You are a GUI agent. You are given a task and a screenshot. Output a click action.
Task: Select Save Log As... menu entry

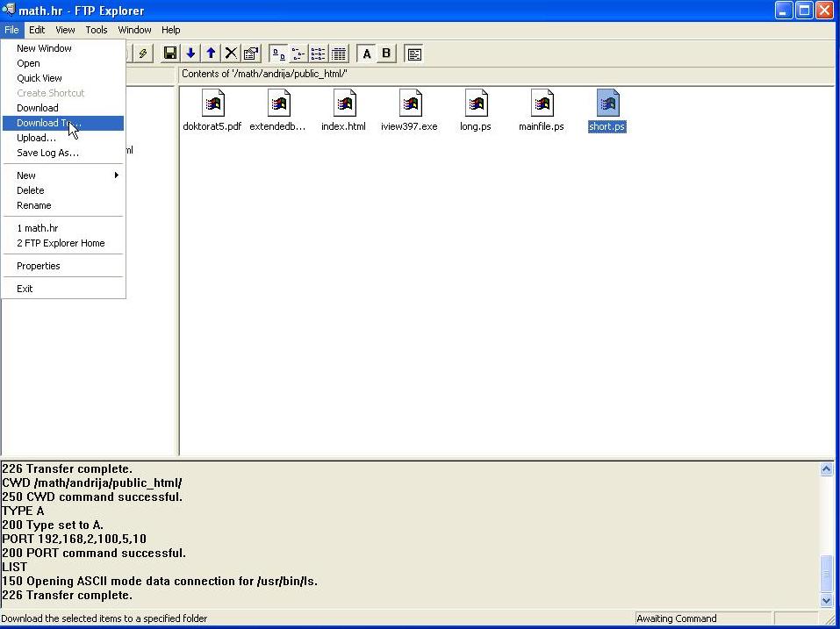[x=63, y=154]
